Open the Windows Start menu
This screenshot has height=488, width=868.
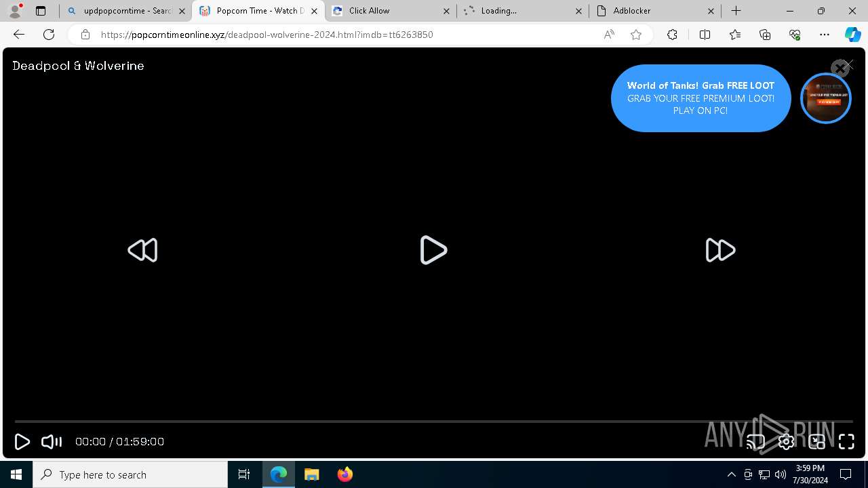click(x=16, y=474)
